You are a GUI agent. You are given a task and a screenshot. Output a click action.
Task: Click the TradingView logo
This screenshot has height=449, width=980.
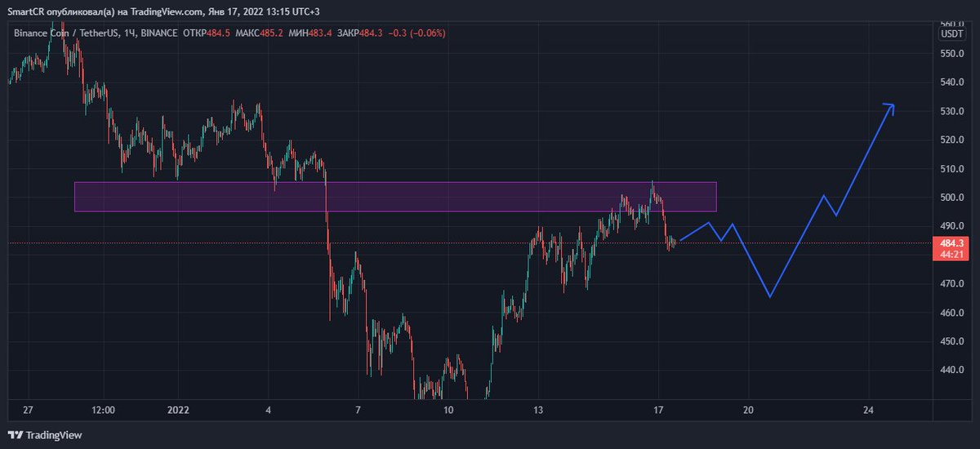[45, 434]
